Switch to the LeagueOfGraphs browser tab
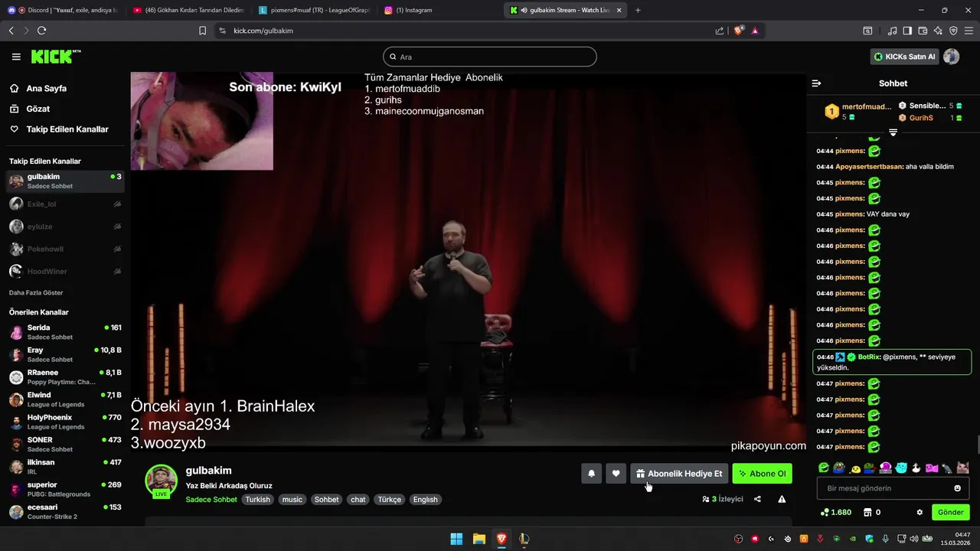Screen dimensions: 980x551 coord(314,10)
